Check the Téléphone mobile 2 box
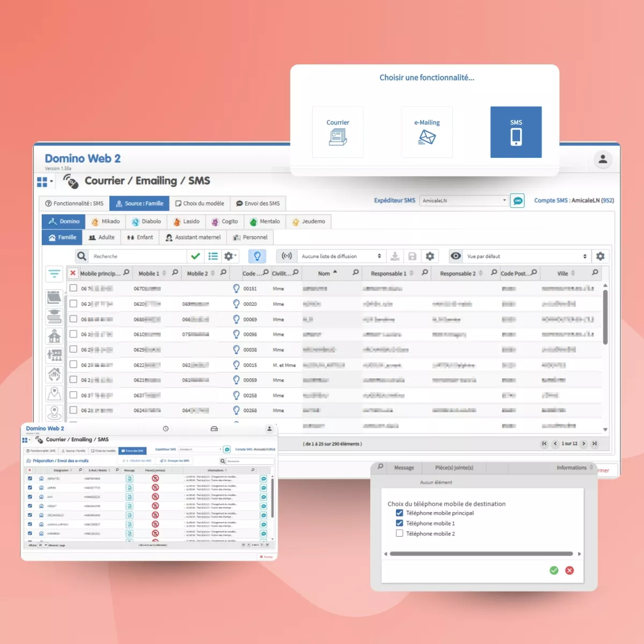644x644 pixels. pos(399,533)
